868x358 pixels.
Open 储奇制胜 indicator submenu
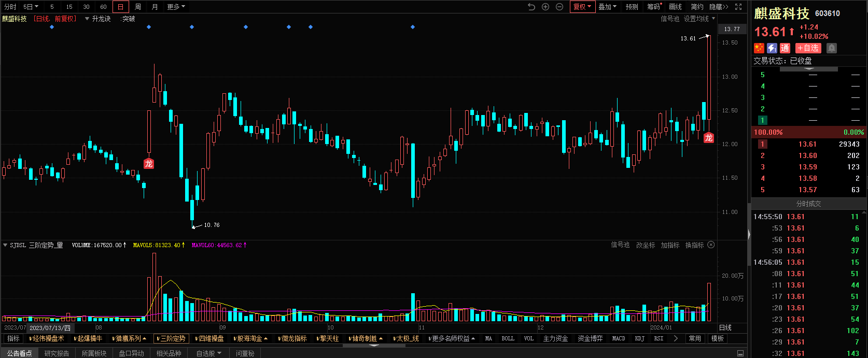(x=366, y=338)
